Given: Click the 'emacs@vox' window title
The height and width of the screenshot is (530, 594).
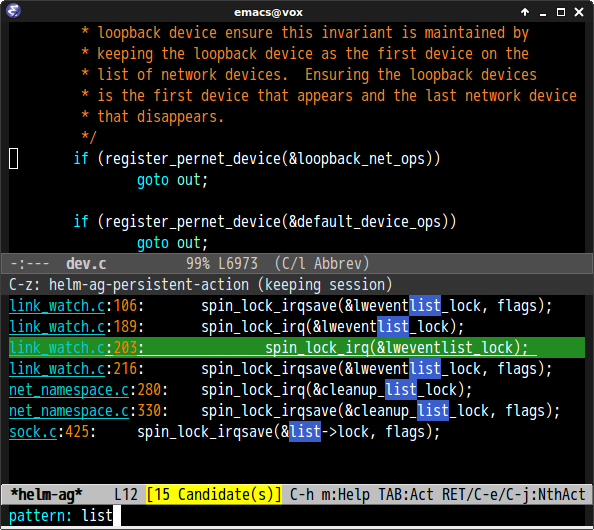Looking at the screenshot, I should tap(268, 13).
